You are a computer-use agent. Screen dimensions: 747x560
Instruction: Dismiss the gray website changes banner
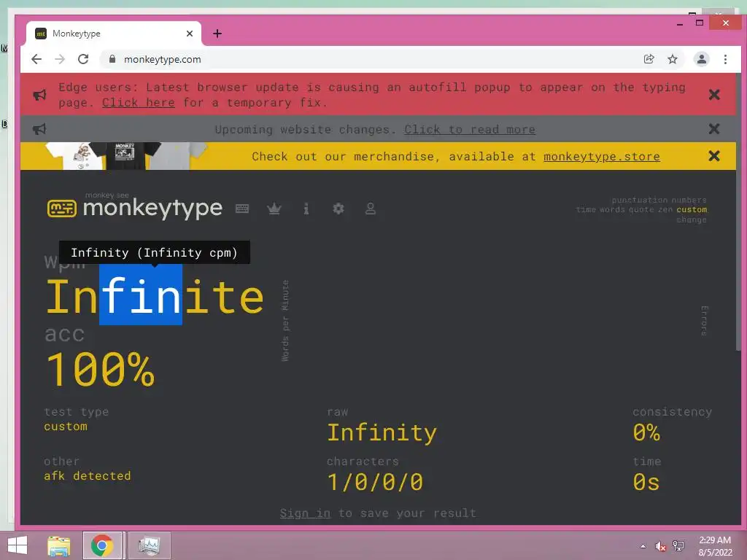point(713,128)
